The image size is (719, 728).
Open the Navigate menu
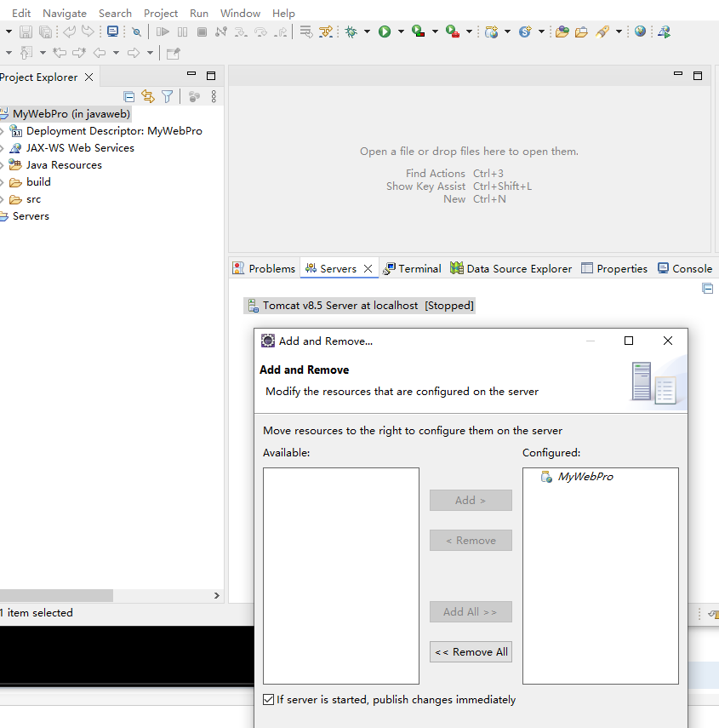65,14
